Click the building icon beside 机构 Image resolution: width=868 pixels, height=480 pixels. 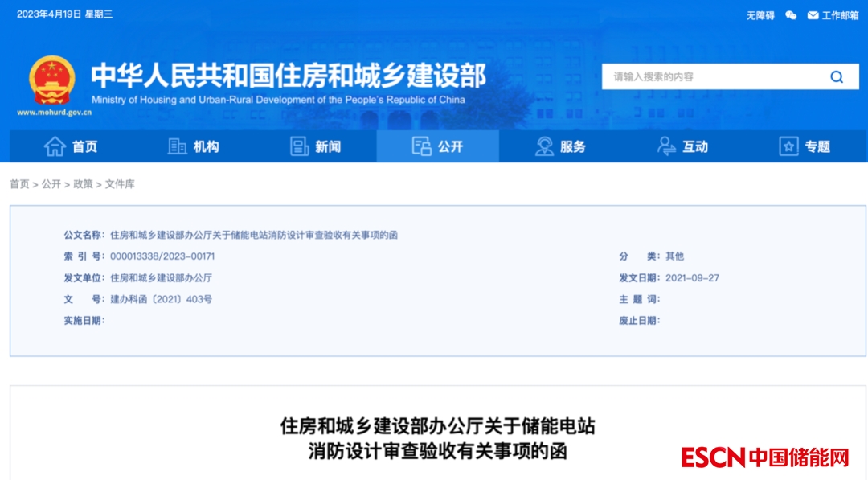(177, 146)
